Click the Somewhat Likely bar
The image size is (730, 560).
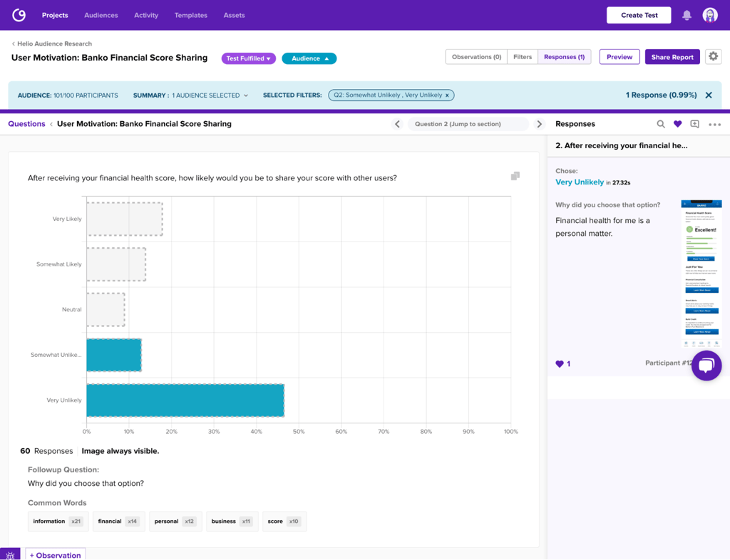click(x=116, y=264)
